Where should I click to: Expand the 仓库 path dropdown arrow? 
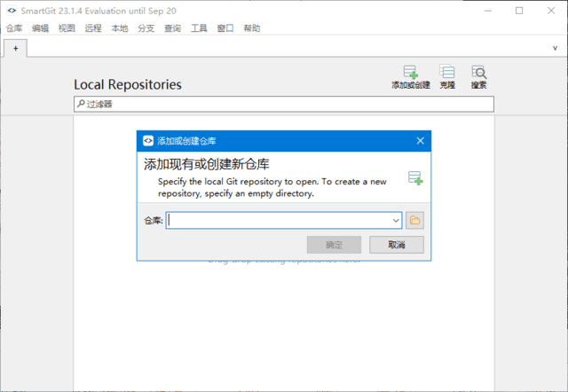[396, 221]
